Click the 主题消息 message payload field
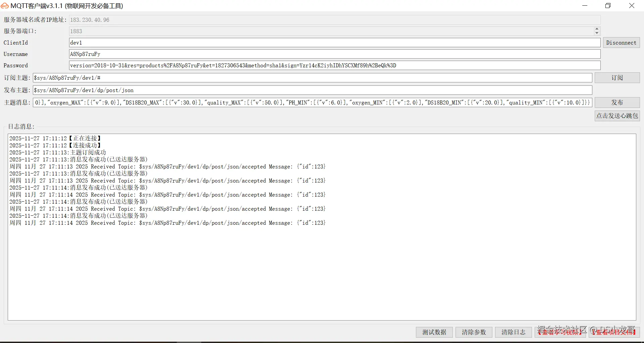 point(312,102)
